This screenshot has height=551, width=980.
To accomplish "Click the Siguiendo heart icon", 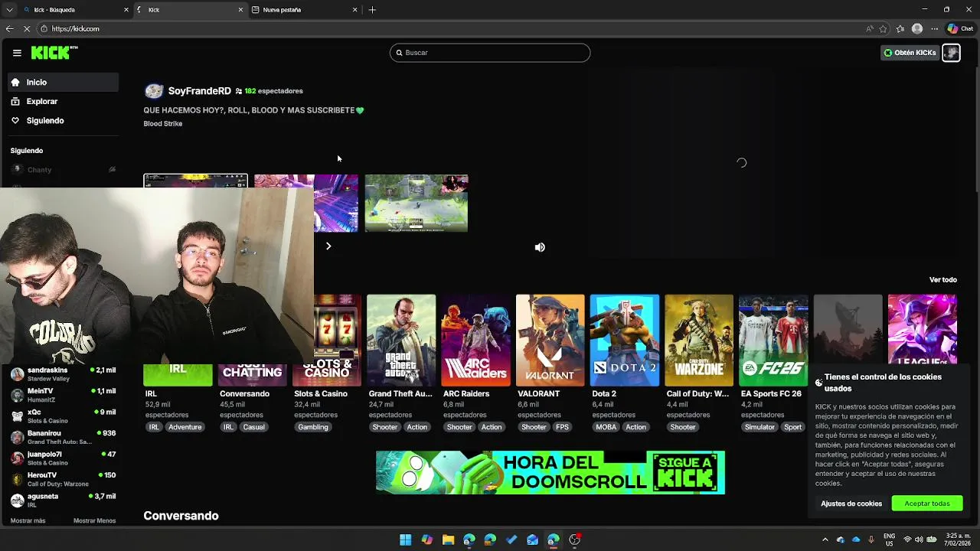I will [x=15, y=120].
